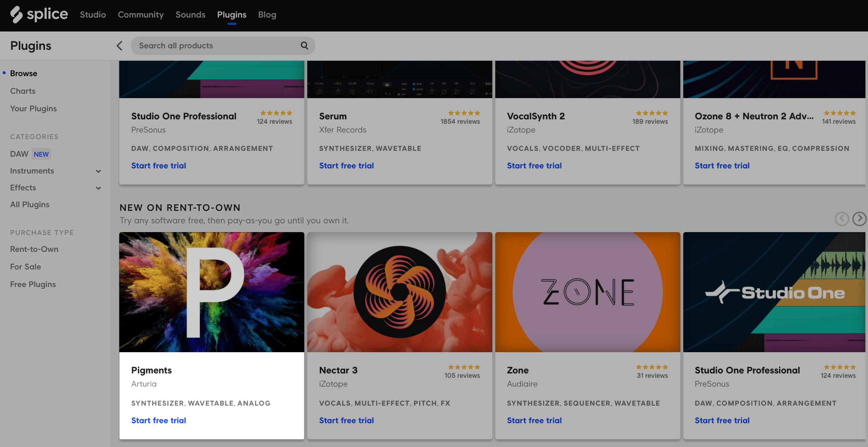Click the Zone star rating

point(652,367)
